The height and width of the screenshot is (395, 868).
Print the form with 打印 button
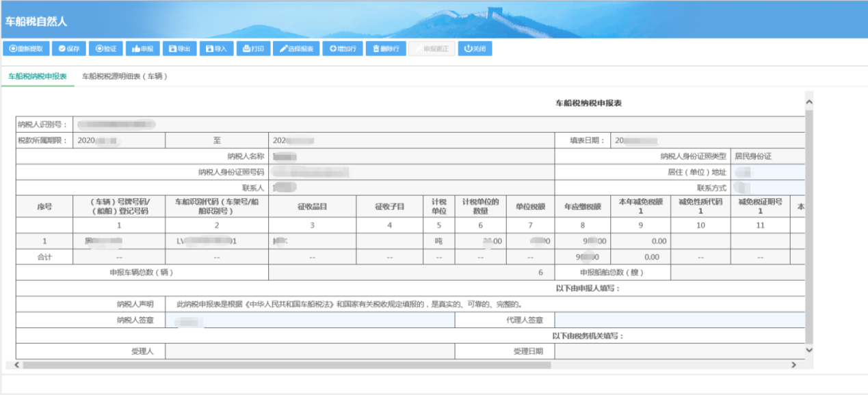253,49
